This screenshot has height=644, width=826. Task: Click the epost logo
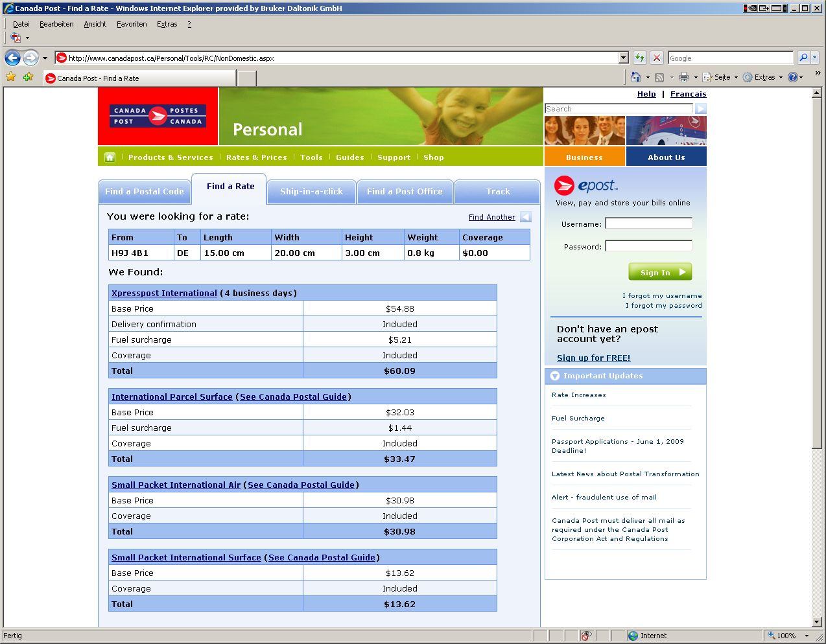tap(586, 185)
